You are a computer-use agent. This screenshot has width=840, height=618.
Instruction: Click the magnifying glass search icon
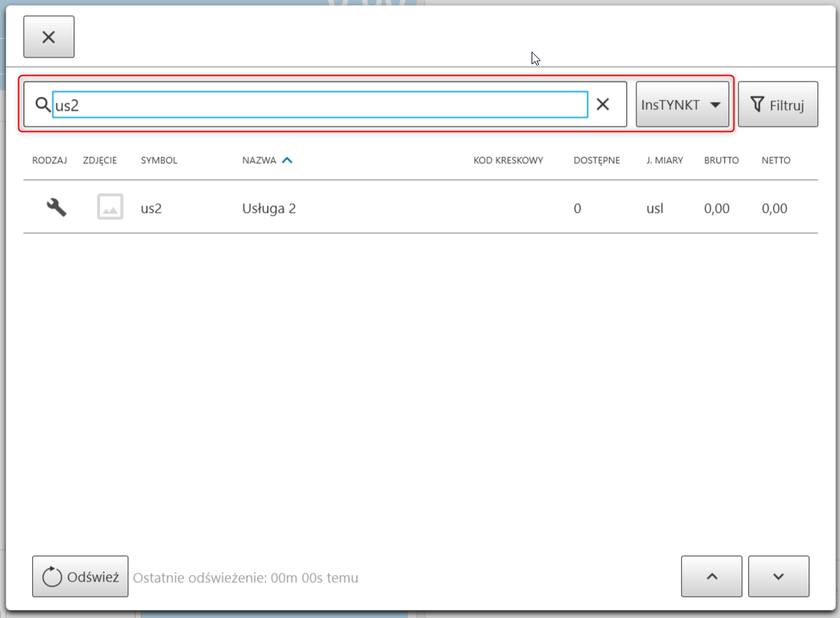point(42,104)
